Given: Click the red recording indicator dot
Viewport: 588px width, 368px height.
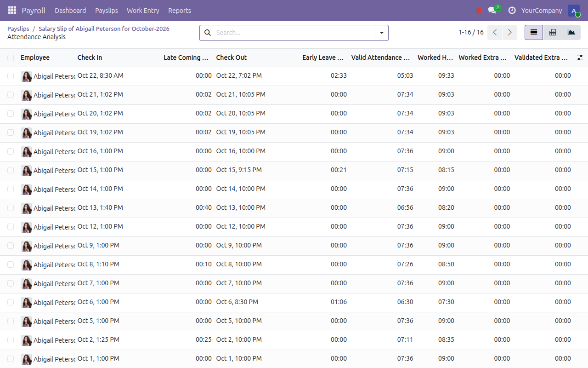Looking at the screenshot, I should pyautogui.click(x=479, y=11).
